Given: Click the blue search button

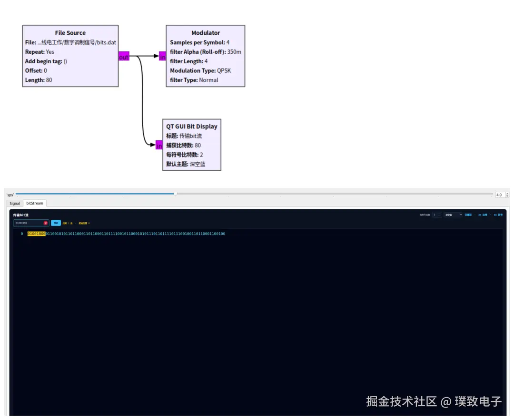Looking at the screenshot, I should click(x=56, y=223).
